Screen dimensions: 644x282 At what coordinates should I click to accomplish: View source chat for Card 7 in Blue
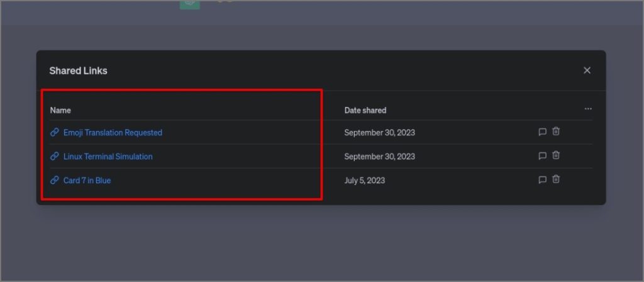pos(542,179)
